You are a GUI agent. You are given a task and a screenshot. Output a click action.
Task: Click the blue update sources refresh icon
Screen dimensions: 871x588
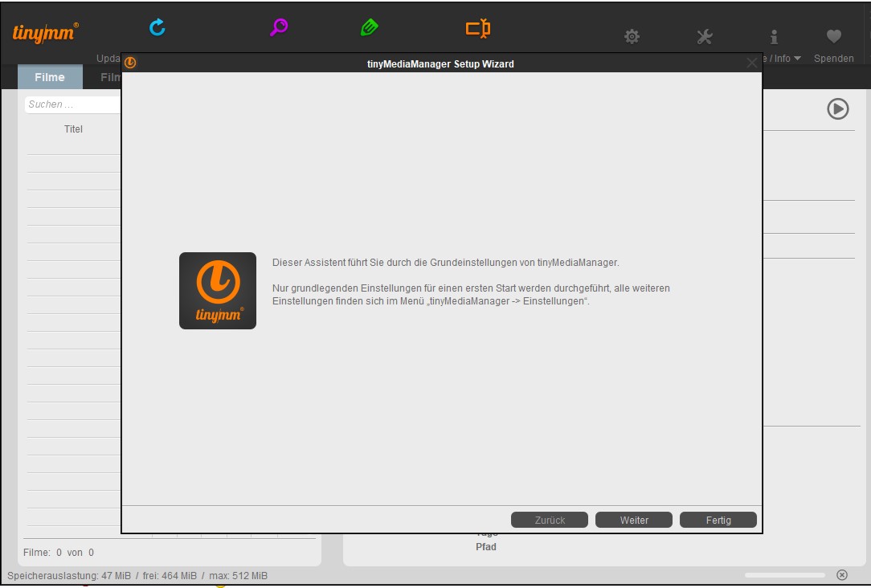[157, 27]
